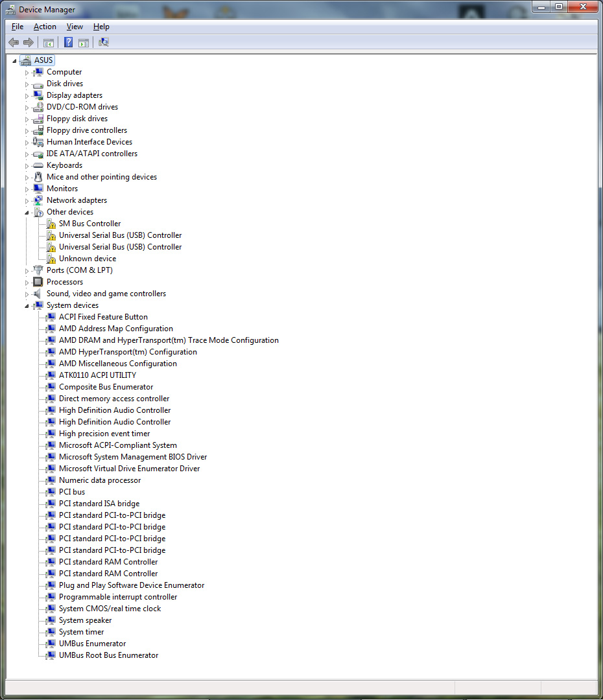The height and width of the screenshot is (700, 603).
Task: Select ACPI Fixed Feature Button device
Action: click(x=103, y=317)
